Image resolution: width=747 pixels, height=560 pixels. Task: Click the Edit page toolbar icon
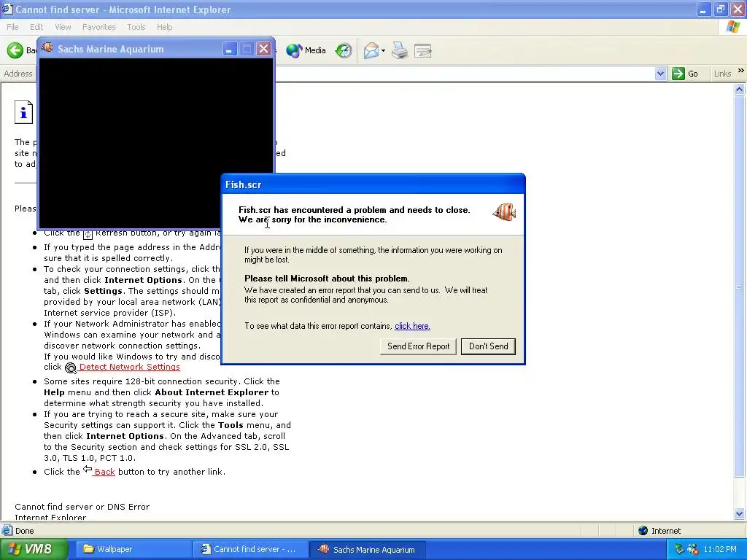[423, 50]
